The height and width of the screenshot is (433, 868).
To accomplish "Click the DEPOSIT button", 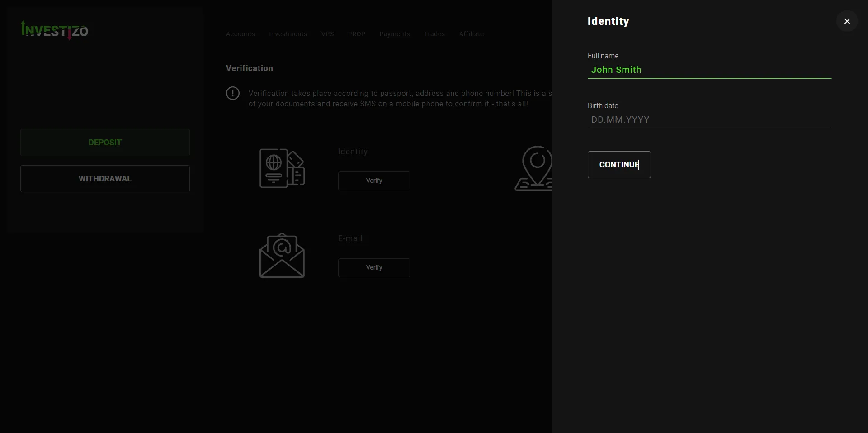I will (105, 143).
